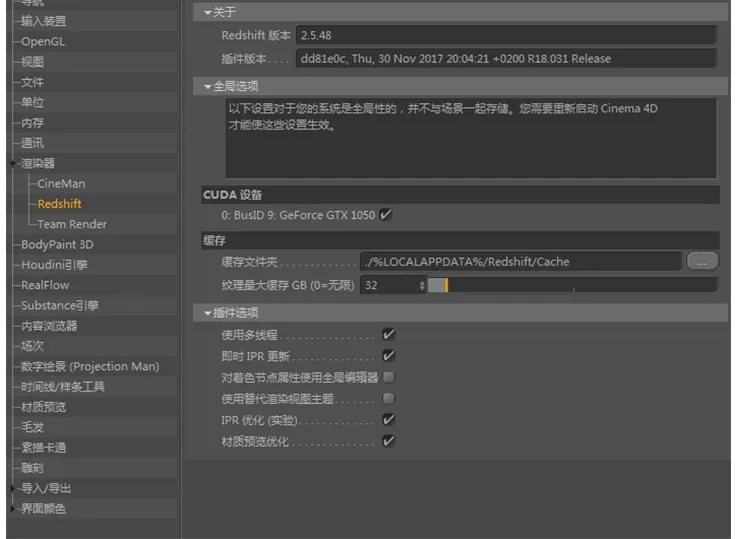Enable 对着色节点属性使用全局编辑器 checkbox
This screenshot has width=750, height=539.
[x=389, y=377]
